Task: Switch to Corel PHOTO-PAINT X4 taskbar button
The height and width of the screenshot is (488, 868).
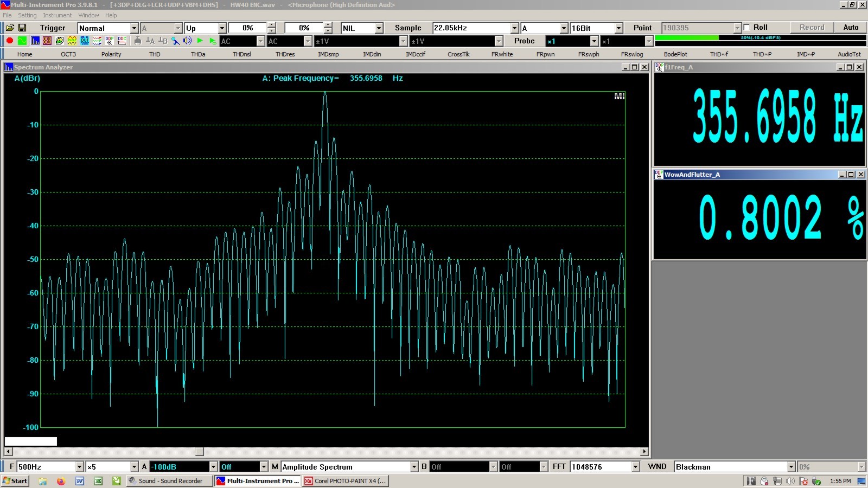Action: (x=346, y=481)
